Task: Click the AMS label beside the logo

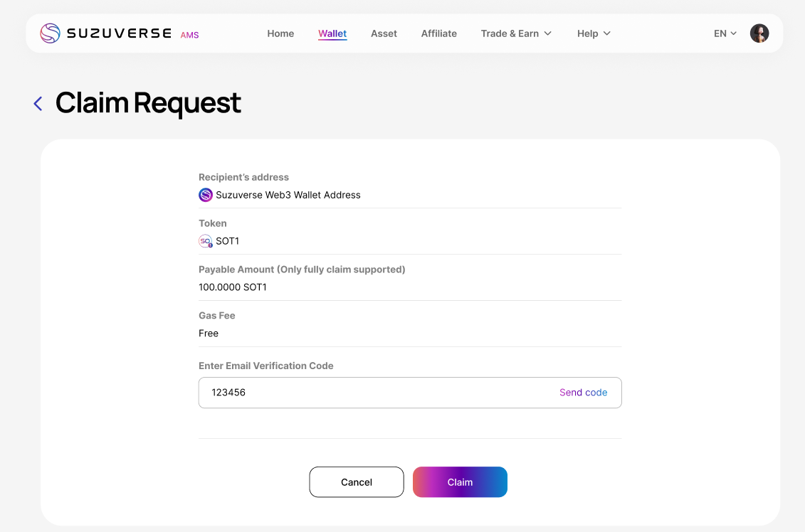Action: (189, 35)
